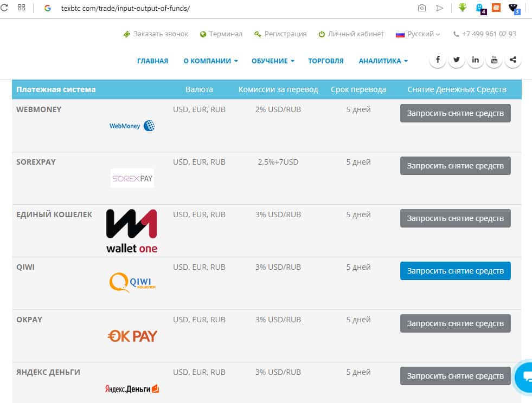Open the Личный кабинет link
Viewport: 532px width, 403px height.
[x=356, y=34]
